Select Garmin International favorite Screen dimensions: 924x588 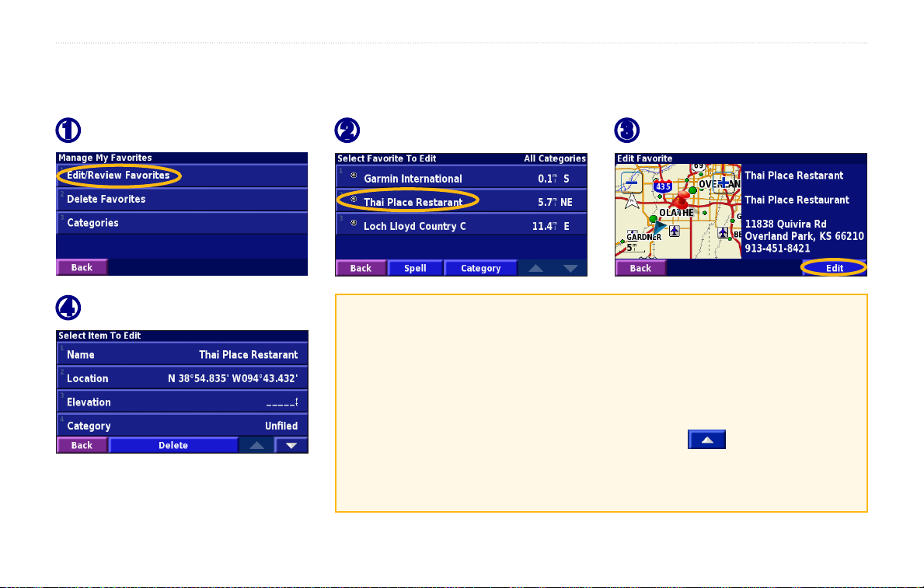click(x=461, y=178)
